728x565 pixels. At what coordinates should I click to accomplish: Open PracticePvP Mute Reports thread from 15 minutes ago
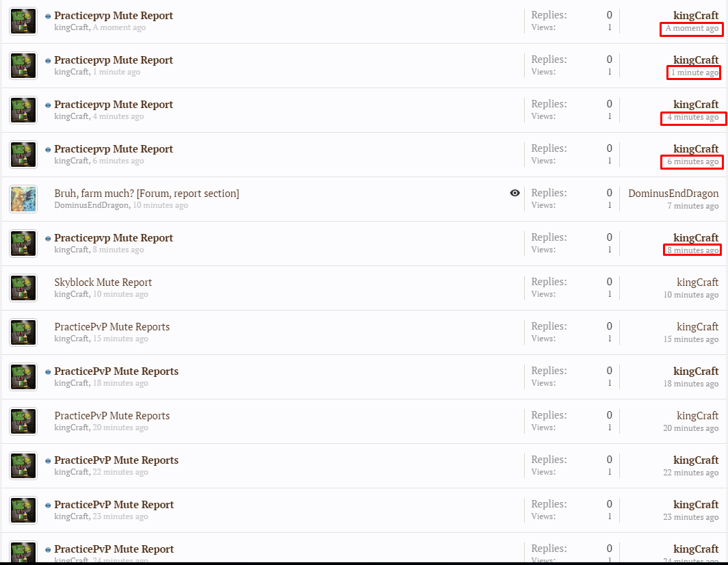112,327
